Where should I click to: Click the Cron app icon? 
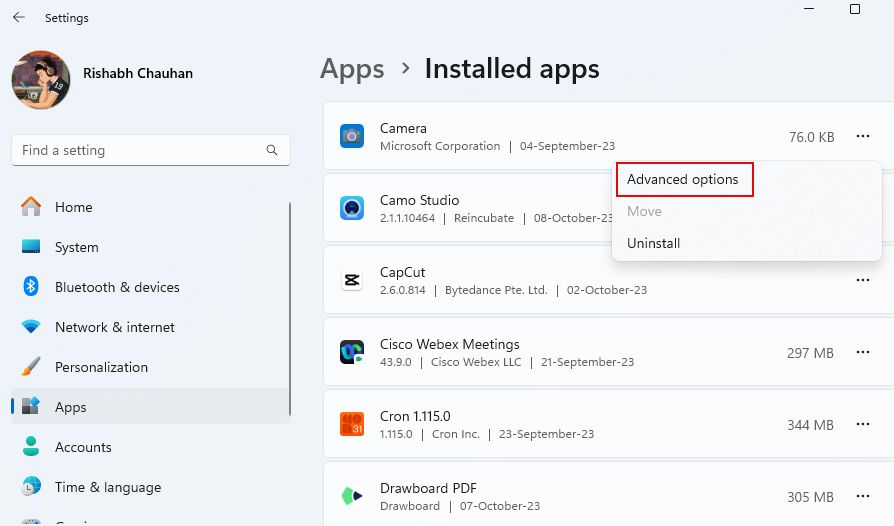tap(352, 424)
